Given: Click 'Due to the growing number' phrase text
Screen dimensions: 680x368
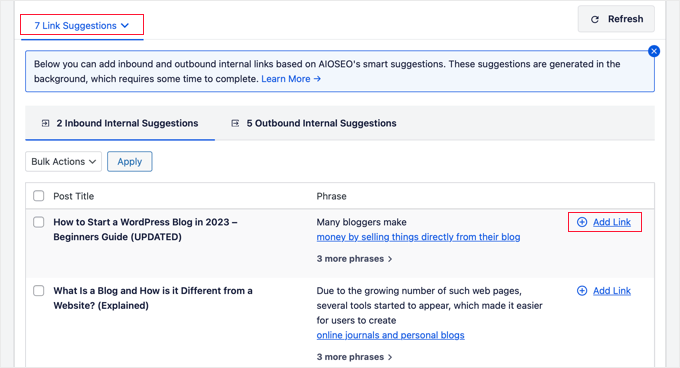Looking at the screenshot, I should (429, 306).
